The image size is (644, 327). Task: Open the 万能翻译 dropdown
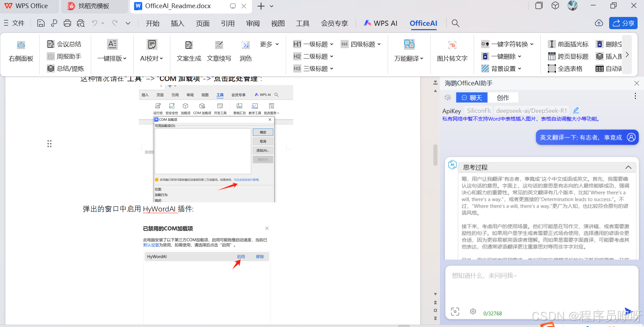pyautogui.click(x=409, y=58)
